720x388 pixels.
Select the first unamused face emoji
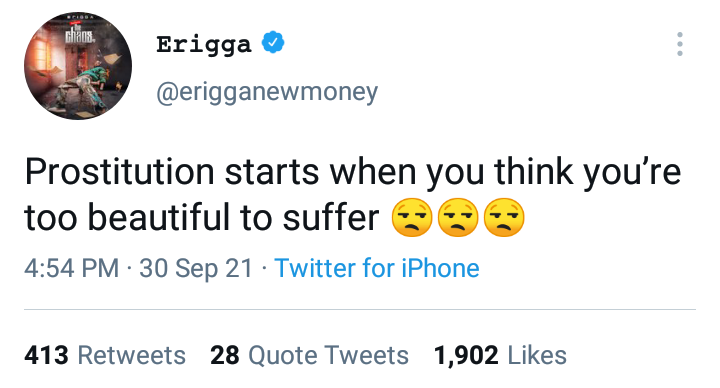click(x=412, y=218)
